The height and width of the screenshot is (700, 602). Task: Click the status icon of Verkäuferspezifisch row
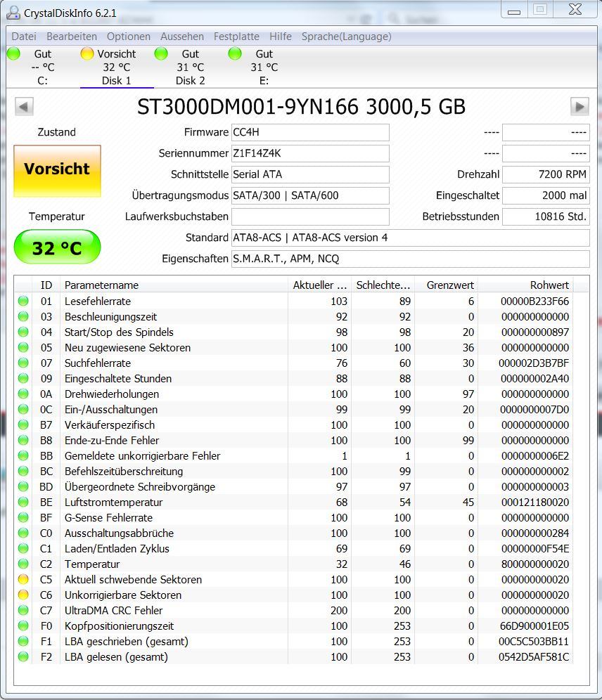click(23, 425)
